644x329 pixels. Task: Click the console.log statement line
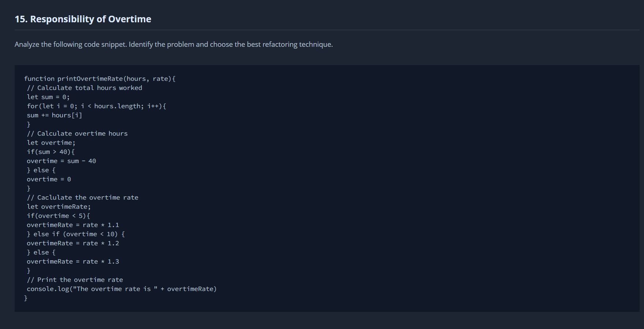coord(121,289)
